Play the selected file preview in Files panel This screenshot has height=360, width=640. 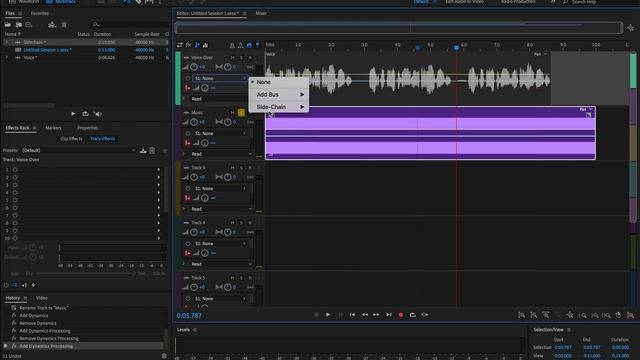point(73,114)
